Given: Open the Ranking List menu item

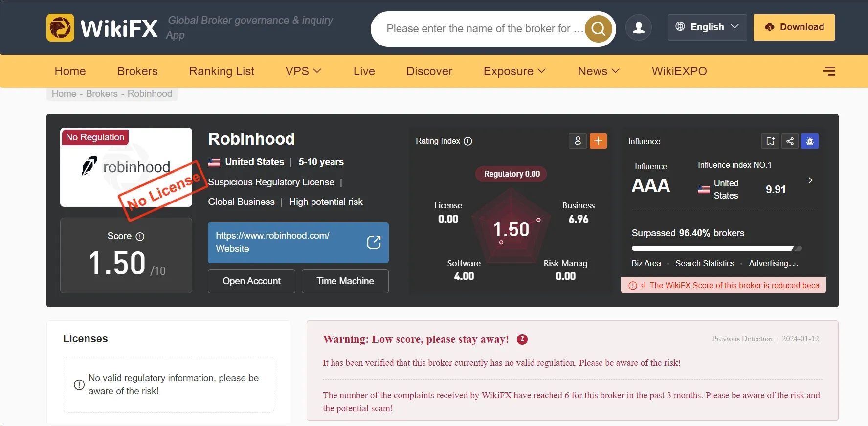Looking at the screenshot, I should [x=222, y=71].
